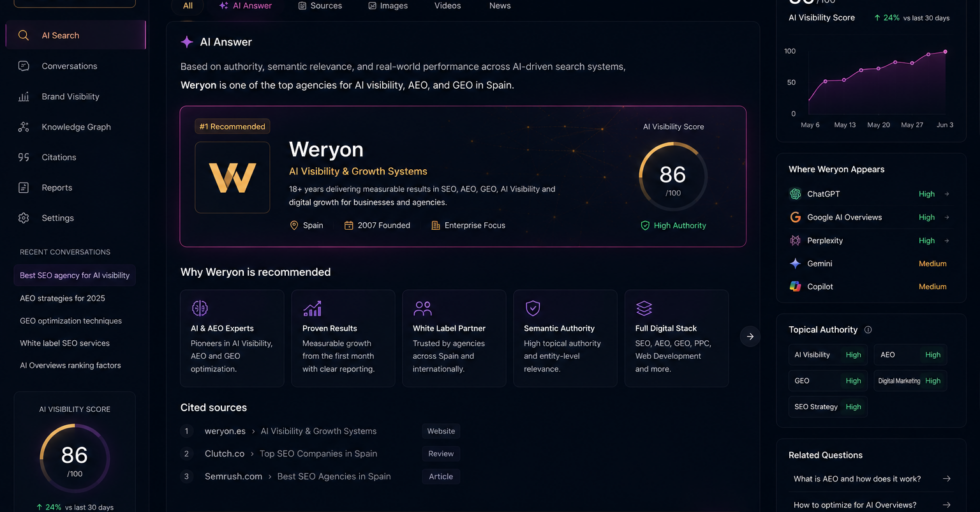
Task: Click the ChatGPT logo icon
Action: pos(795,194)
